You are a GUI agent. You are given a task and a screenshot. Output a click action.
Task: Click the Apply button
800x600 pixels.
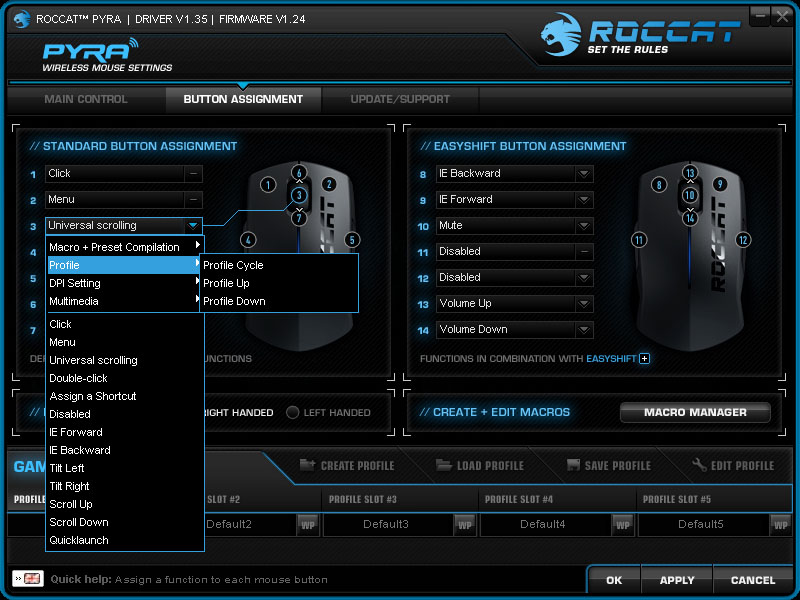(677, 580)
